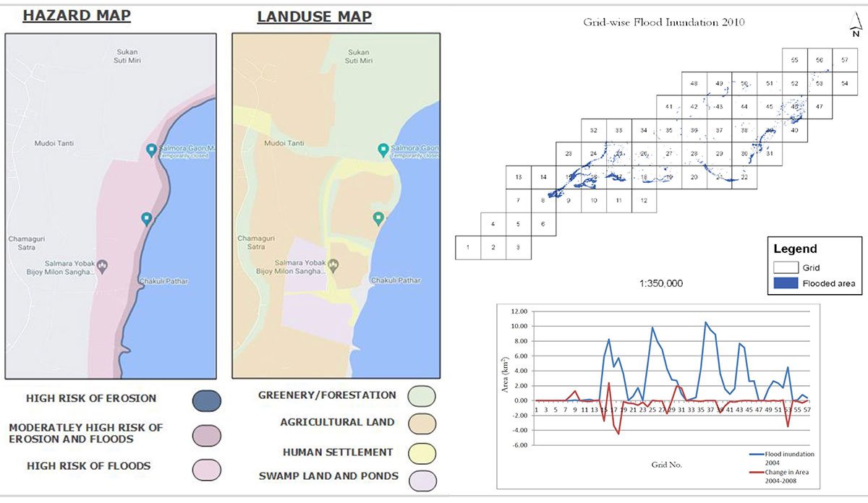Click the Salmara Yobak temple icon on hazard map
This screenshot has width=868, height=503.
tap(103, 265)
